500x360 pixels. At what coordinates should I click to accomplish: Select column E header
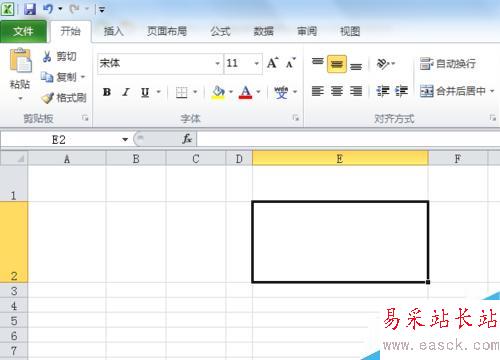pyautogui.click(x=340, y=158)
